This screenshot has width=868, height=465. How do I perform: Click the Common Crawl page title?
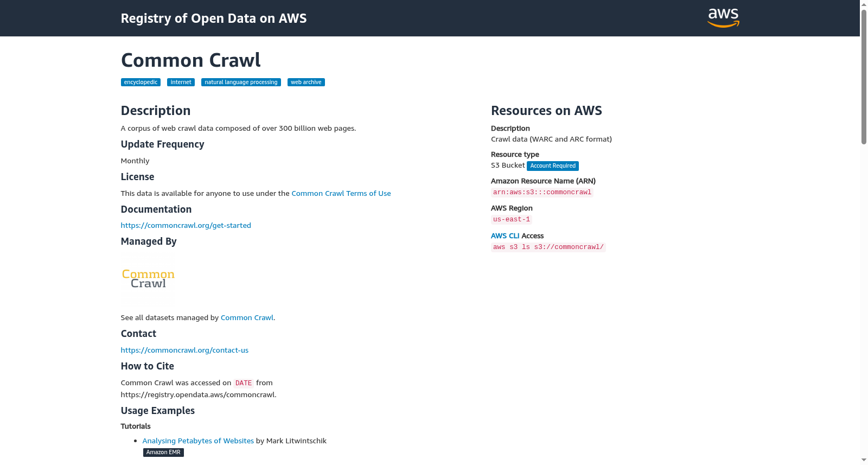click(191, 60)
